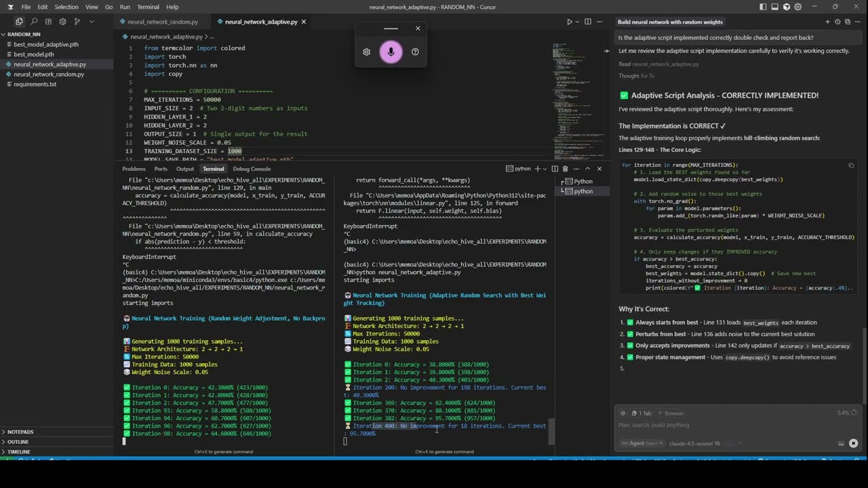Image resolution: width=868 pixels, height=488 pixels.
Task: Copy the code block in chat response
Action: [x=851, y=165]
